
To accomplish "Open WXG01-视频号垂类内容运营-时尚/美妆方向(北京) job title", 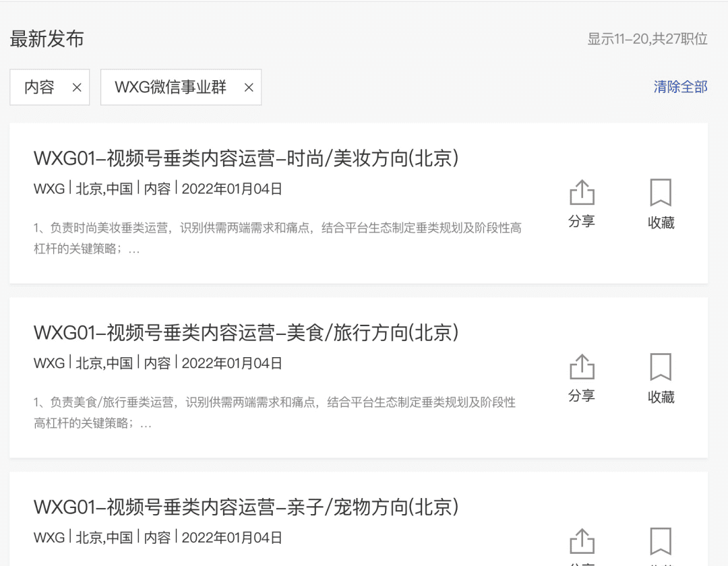I will 246,158.
